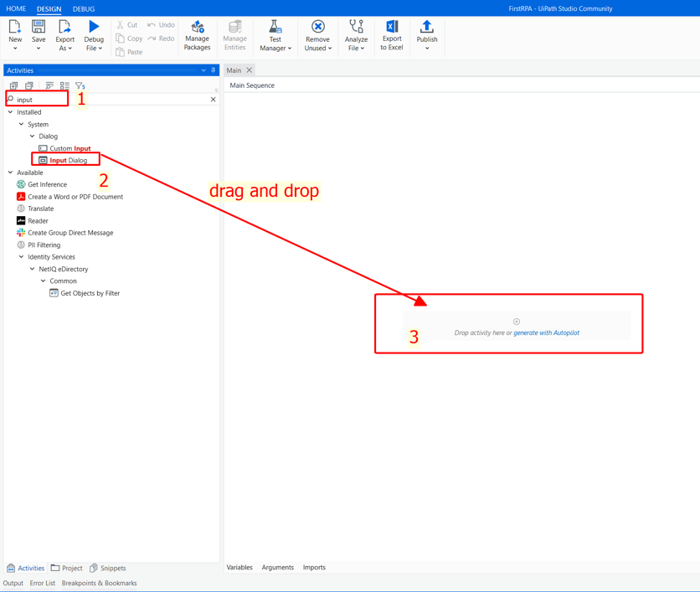This screenshot has height=592, width=700.
Task: Click the Undo icon
Action: 152,25
